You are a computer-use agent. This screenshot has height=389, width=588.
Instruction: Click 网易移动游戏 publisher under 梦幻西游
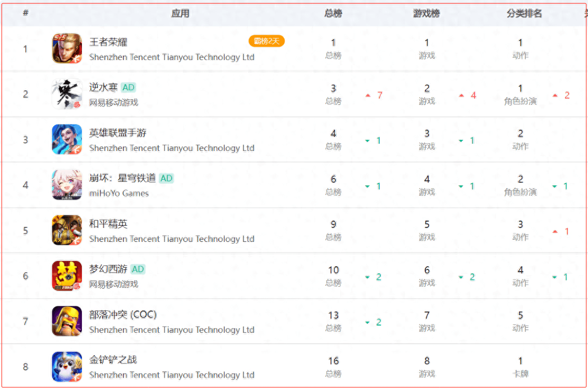coord(113,284)
